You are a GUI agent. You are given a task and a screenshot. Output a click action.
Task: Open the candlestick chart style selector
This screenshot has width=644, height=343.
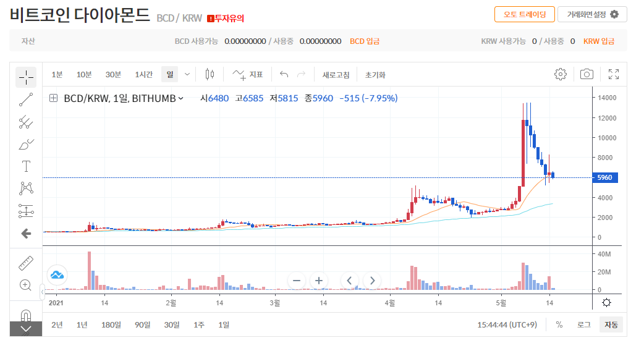tap(210, 74)
